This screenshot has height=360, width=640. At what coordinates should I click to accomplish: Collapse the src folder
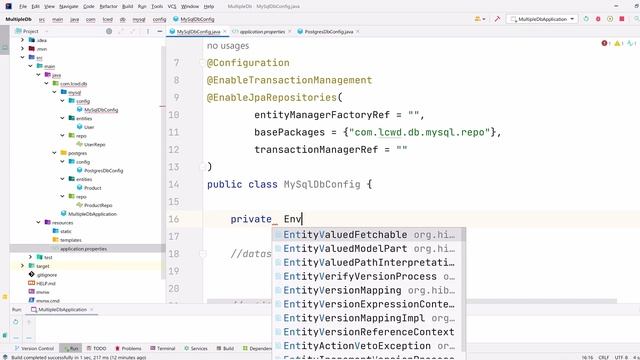[22, 57]
